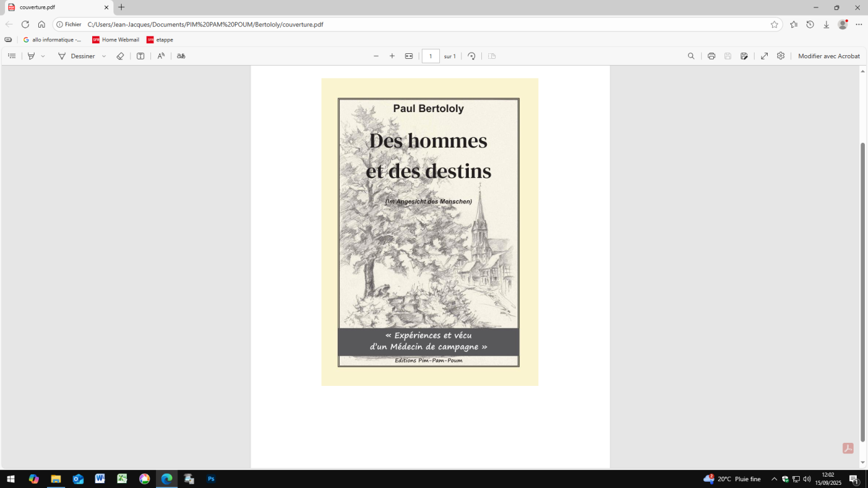Viewport: 868px width, 488px height.
Task: Rotate the PDF page
Action: 472,56
